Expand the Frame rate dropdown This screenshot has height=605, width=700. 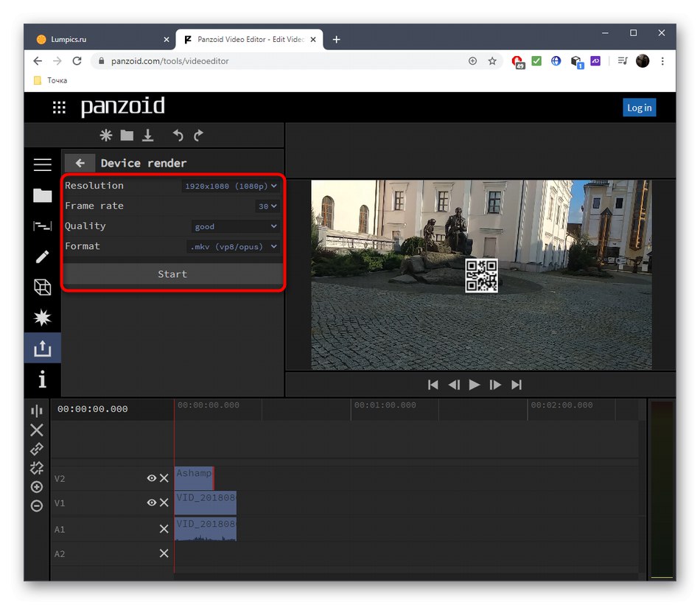pyautogui.click(x=267, y=206)
